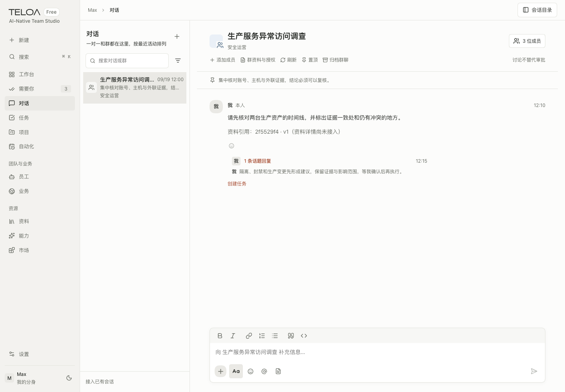Attach a document from the composer
565x392 pixels.
click(278, 371)
